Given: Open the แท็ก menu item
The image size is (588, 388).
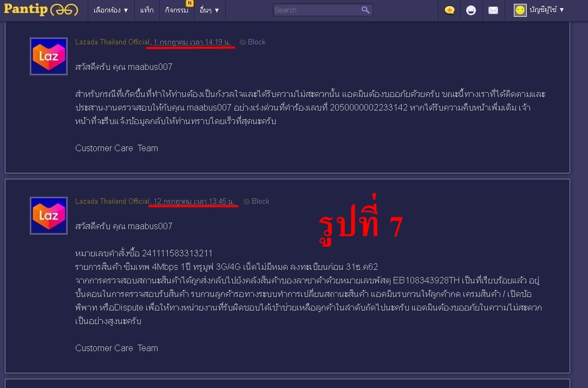Looking at the screenshot, I should [147, 10].
